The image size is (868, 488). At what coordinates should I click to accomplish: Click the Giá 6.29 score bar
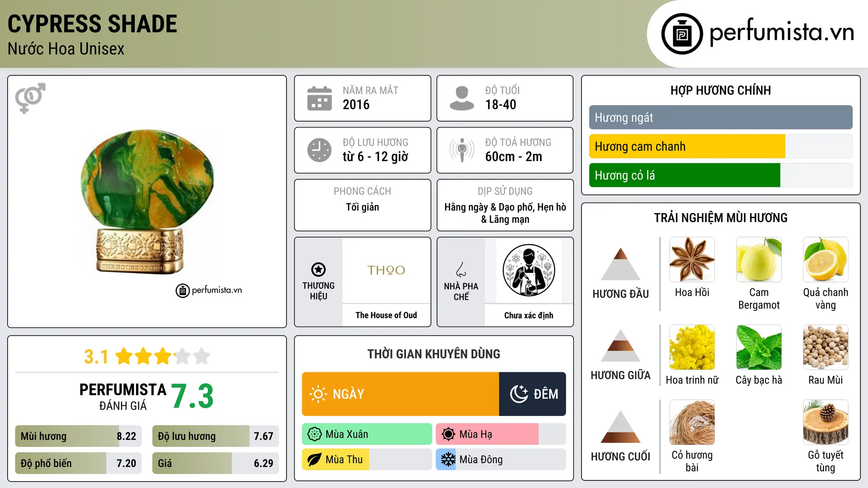(x=215, y=463)
